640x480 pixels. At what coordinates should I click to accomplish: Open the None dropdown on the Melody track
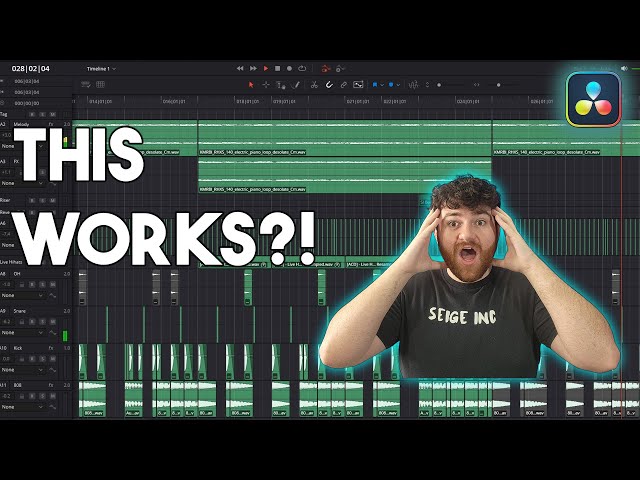(22, 146)
